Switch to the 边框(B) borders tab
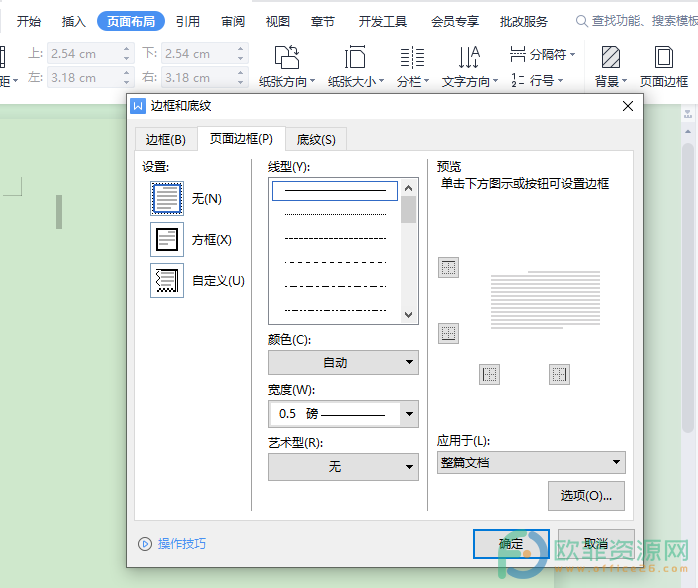The height and width of the screenshot is (588, 698). pyautogui.click(x=166, y=140)
